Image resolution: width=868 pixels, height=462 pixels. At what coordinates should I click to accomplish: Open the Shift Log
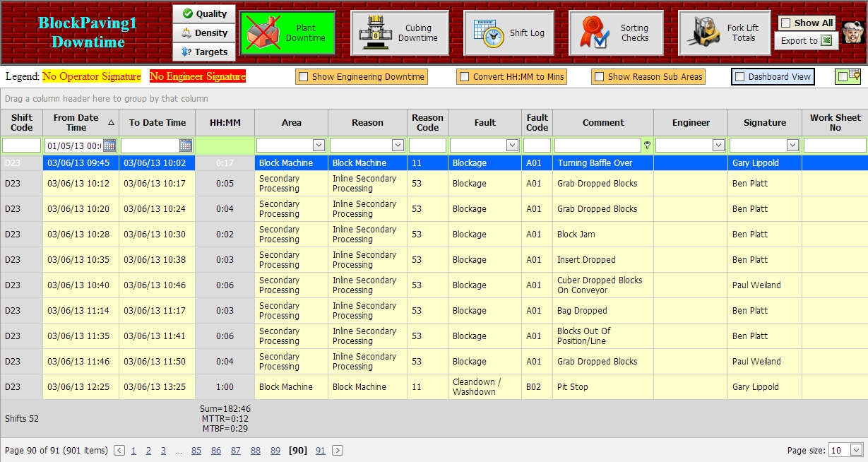point(509,33)
